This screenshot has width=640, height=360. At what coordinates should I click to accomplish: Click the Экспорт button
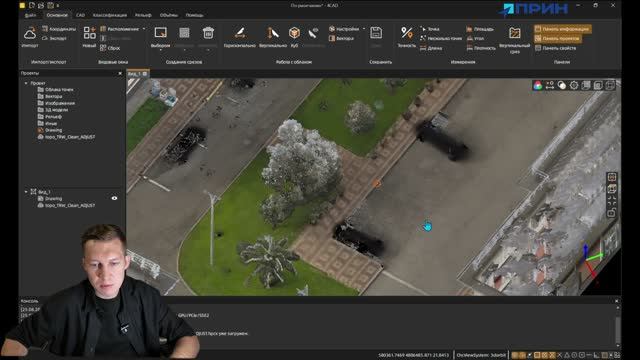(54, 38)
